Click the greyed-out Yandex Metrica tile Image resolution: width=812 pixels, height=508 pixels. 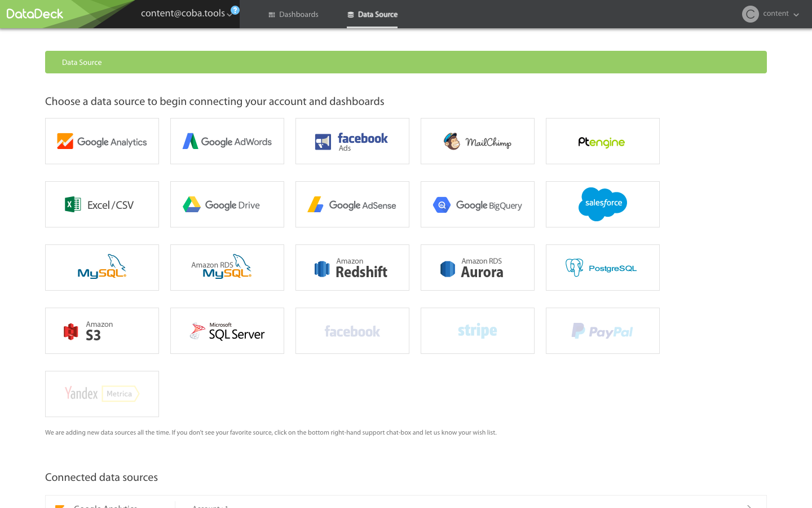click(x=102, y=394)
